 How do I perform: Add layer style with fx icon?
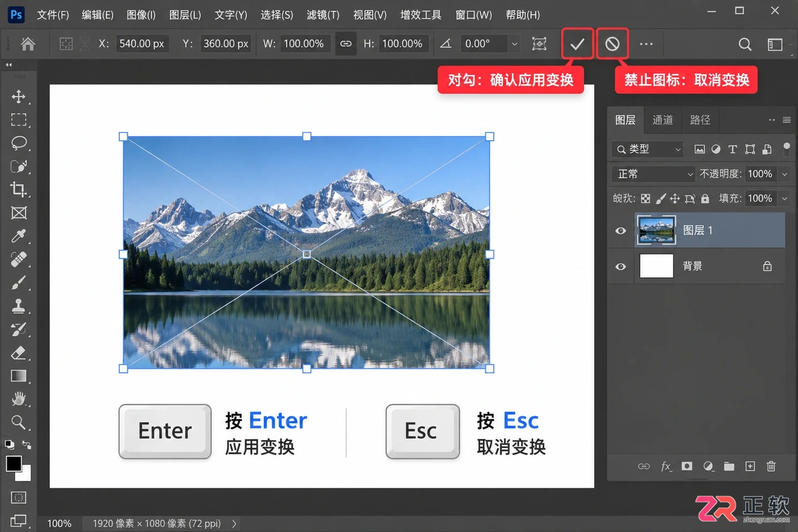(666, 467)
